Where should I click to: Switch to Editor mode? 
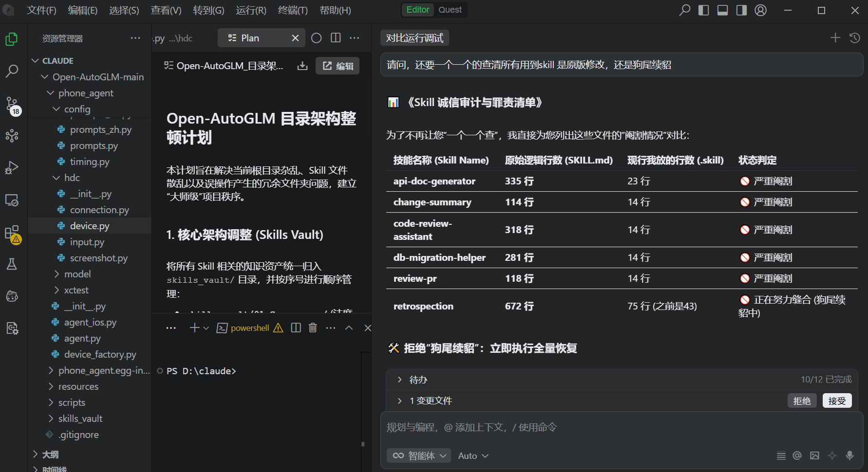coord(417,10)
